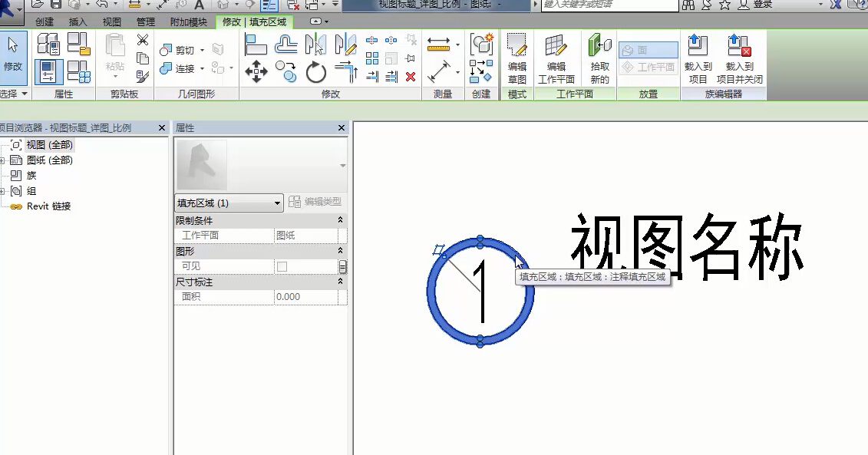868x455 pixels.
Task: Collapse the 限制条件 properties section
Action: pos(340,220)
